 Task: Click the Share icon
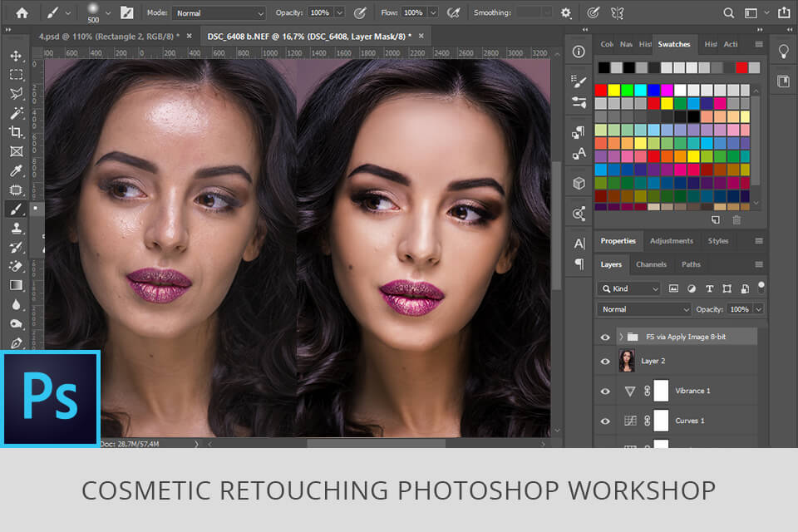coord(784,12)
